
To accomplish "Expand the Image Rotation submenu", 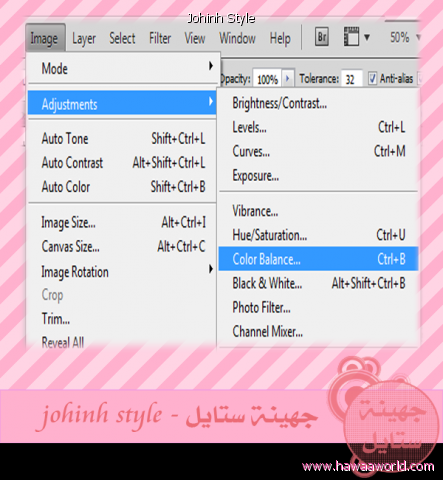I will click(x=123, y=272).
